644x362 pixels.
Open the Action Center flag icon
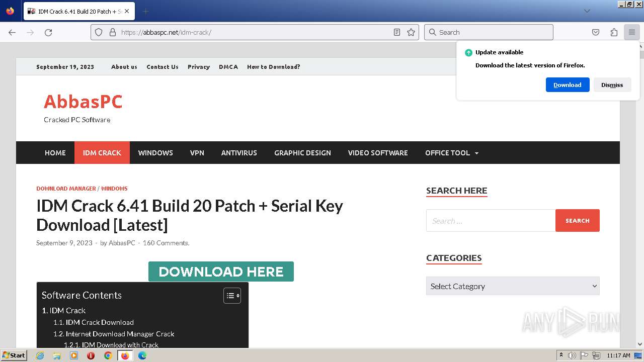585,355
